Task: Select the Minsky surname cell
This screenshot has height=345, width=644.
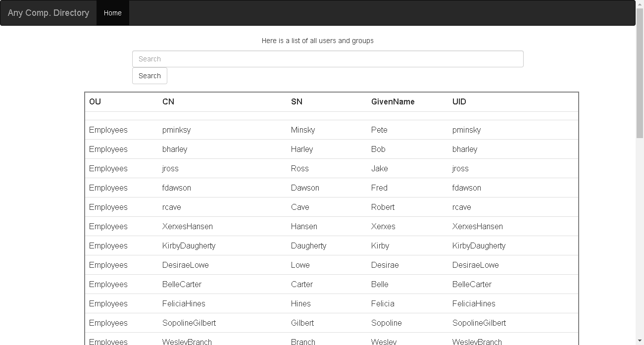Action: [x=303, y=130]
